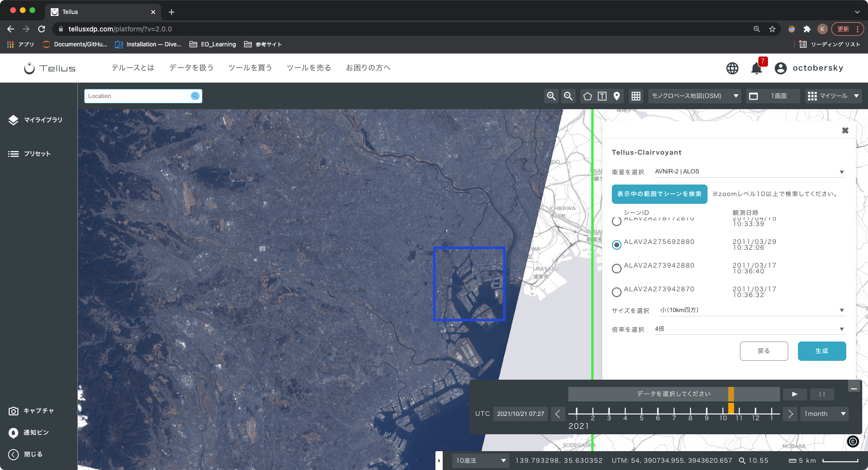The width and height of the screenshot is (868, 470).
Task: Select the text annotation tool
Action: coord(602,96)
